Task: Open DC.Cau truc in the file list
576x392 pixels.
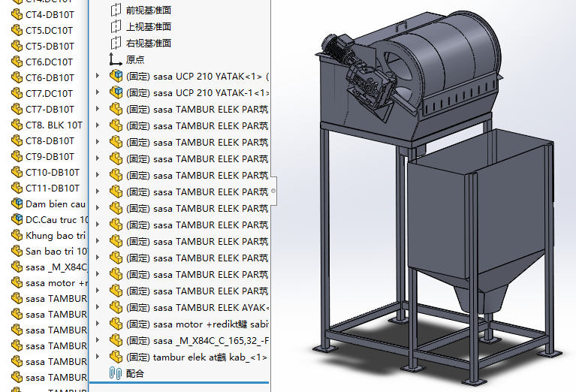Action: [x=57, y=220]
